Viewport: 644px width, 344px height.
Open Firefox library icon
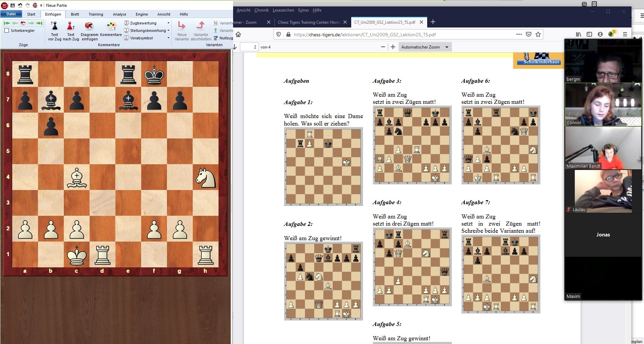click(579, 34)
